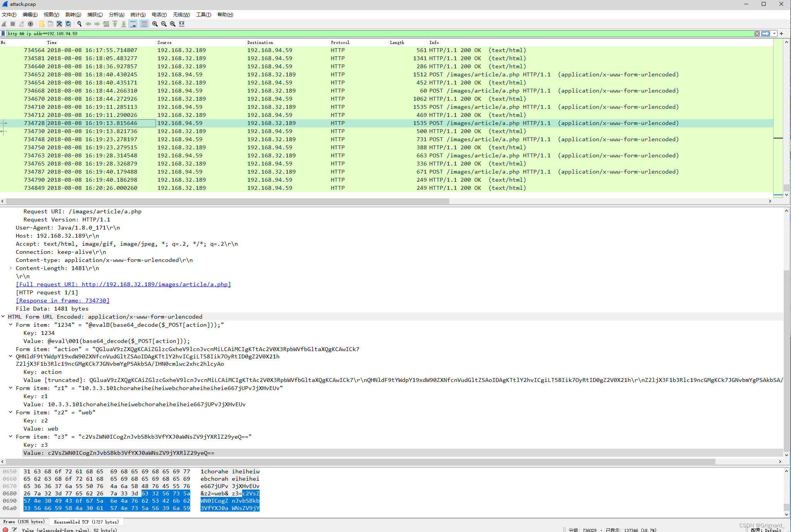Viewport: 791px width, 532px height.
Task: Sort packets by Time column header
Action: (x=100, y=42)
